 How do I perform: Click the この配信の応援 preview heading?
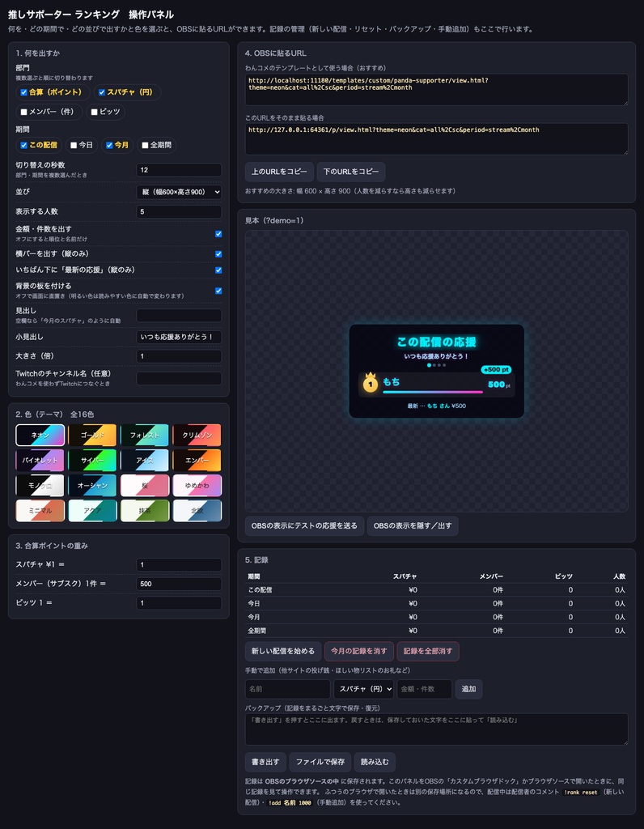(x=436, y=342)
